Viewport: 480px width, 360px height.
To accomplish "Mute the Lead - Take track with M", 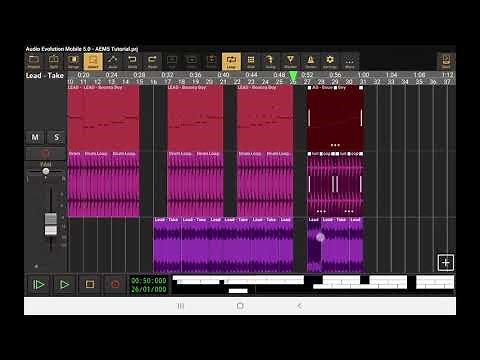I will 35,137.
